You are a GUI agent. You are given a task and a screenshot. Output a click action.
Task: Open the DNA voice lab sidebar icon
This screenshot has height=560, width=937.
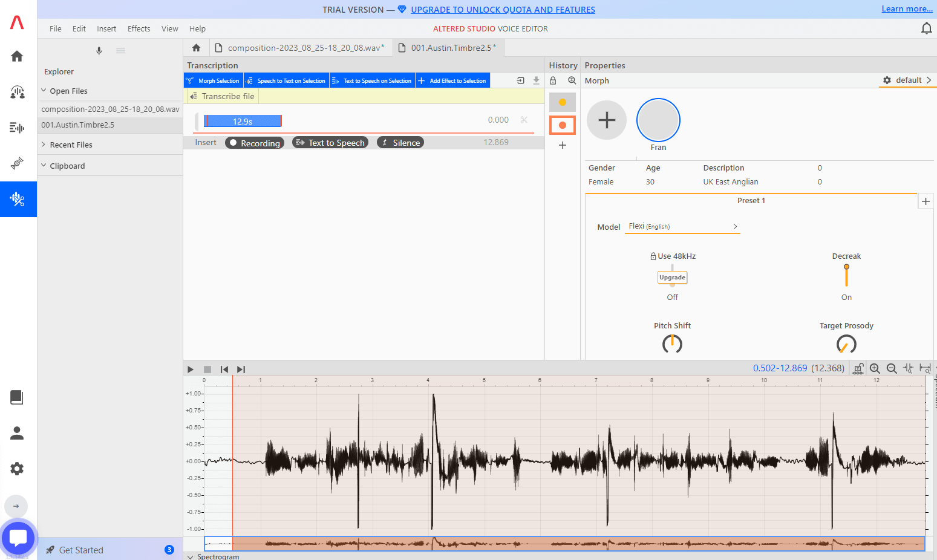[x=17, y=163]
